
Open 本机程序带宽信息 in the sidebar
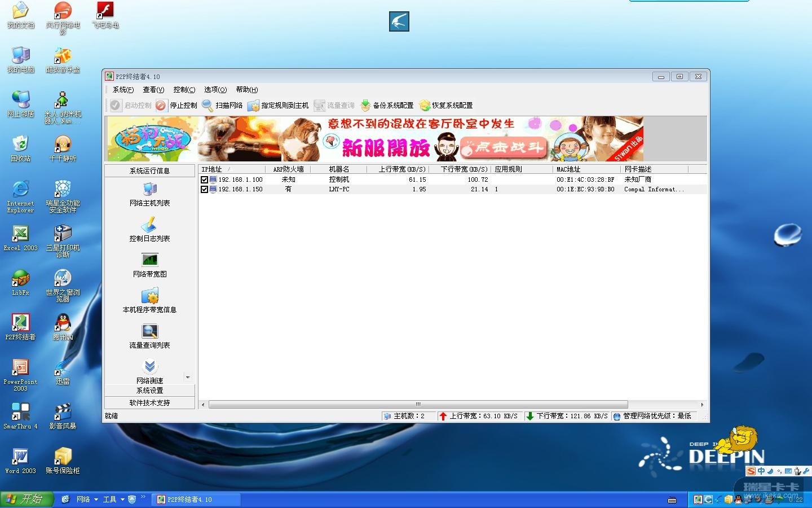point(149,301)
